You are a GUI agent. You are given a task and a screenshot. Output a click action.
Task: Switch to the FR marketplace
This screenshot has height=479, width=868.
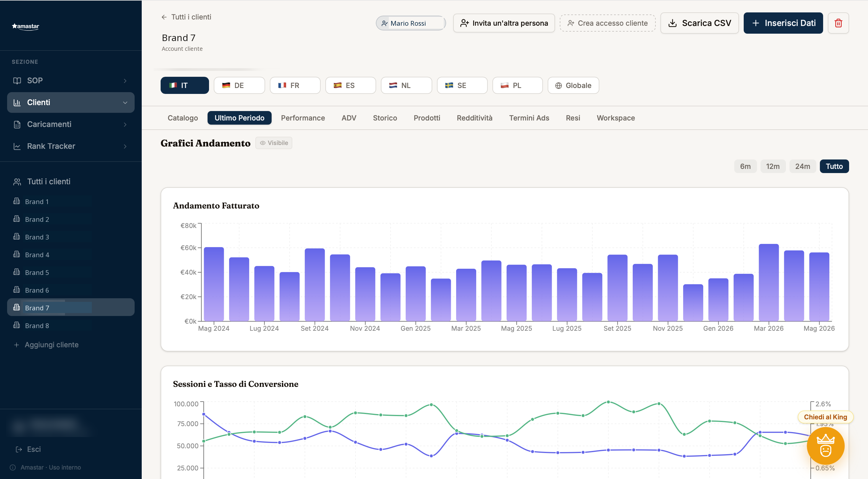point(295,85)
